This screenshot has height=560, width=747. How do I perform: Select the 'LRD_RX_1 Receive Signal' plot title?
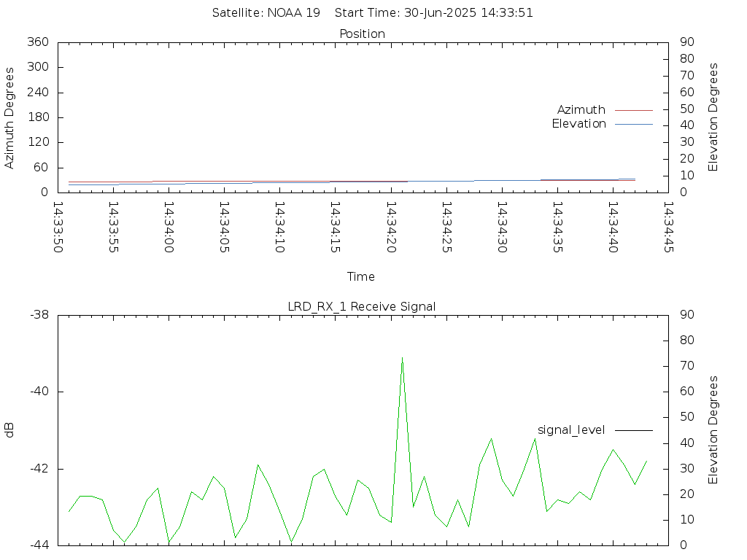[x=362, y=307]
